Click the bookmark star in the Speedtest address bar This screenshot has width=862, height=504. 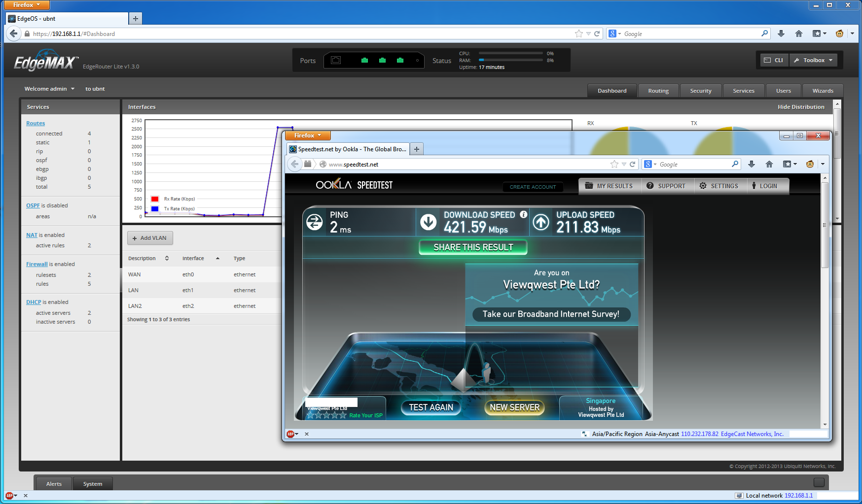click(614, 164)
